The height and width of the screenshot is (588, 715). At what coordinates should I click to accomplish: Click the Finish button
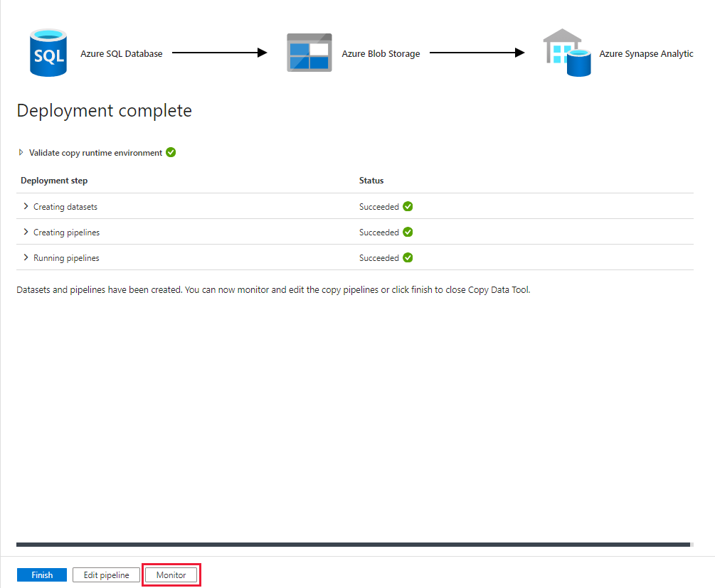pos(41,574)
